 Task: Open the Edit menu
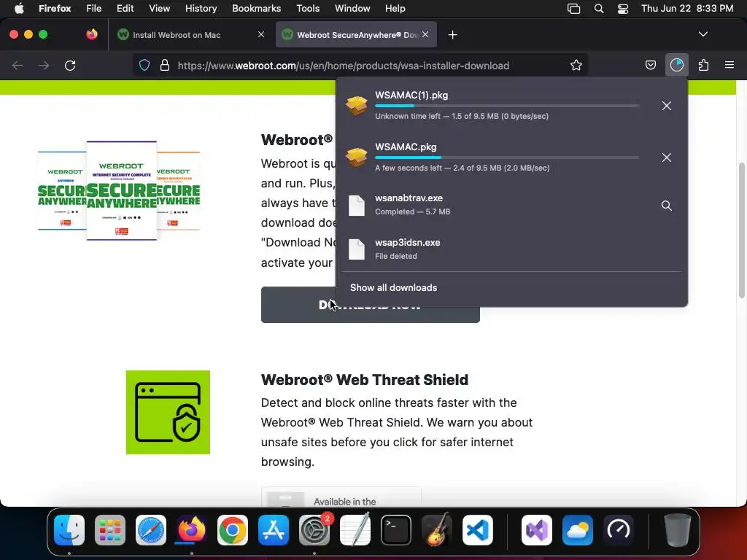pos(125,8)
